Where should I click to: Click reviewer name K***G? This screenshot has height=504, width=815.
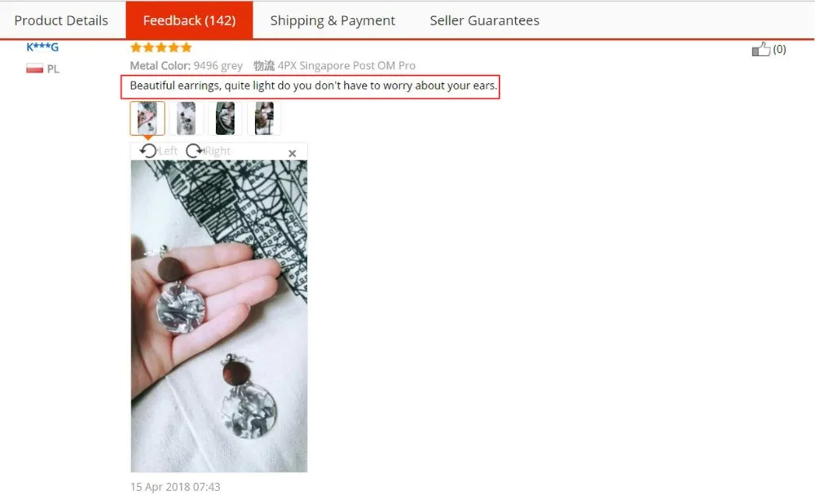tap(42, 47)
